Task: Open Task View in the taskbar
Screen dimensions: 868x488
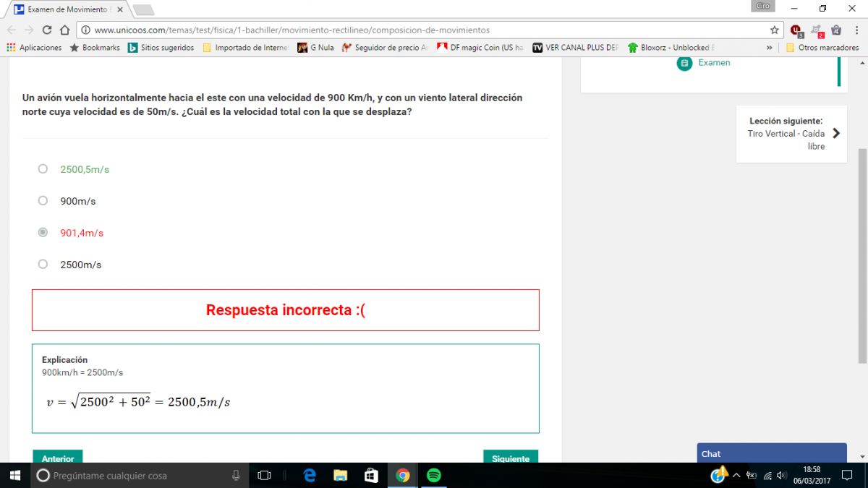Action: (x=265, y=475)
